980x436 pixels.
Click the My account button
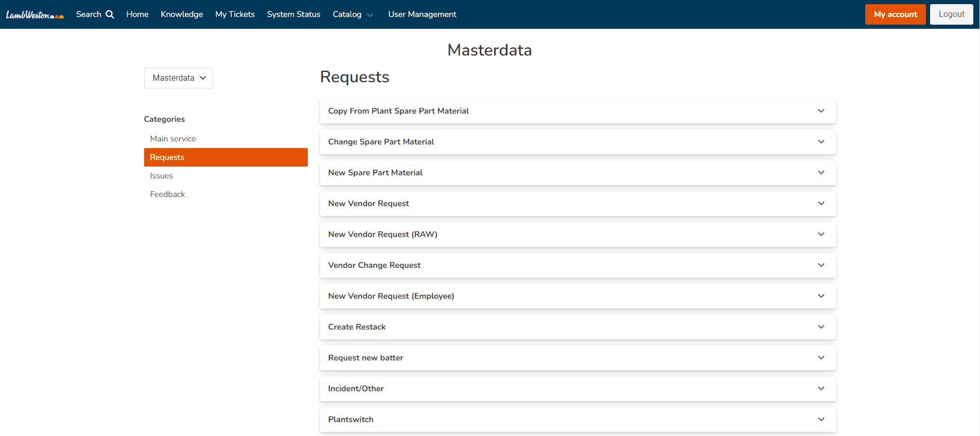[895, 14]
